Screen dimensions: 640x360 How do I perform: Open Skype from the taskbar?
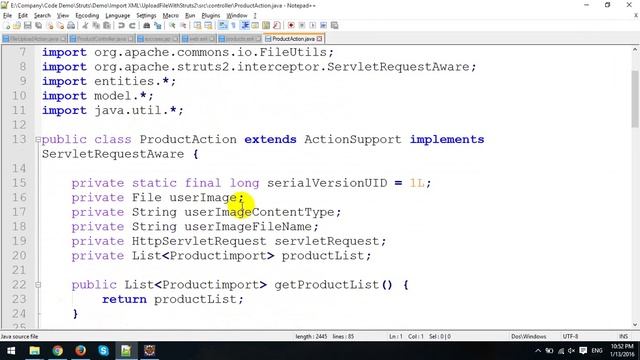tap(103, 351)
